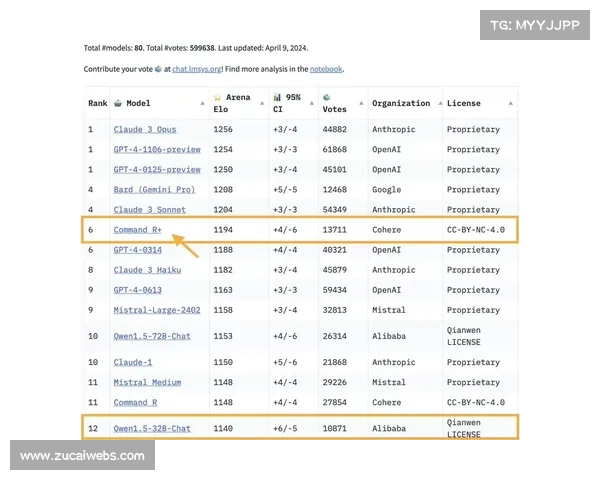Screen dimensions: 600x480
Task: Open the notebook analysis link
Action: point(326,69)
